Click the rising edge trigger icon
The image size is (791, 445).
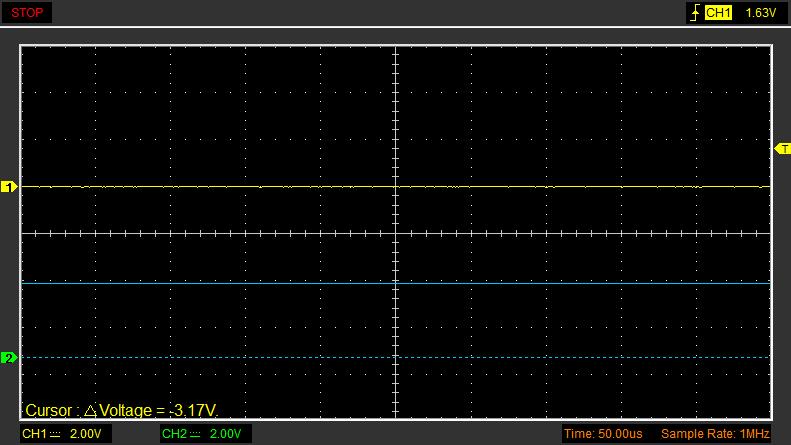(695, 13)
